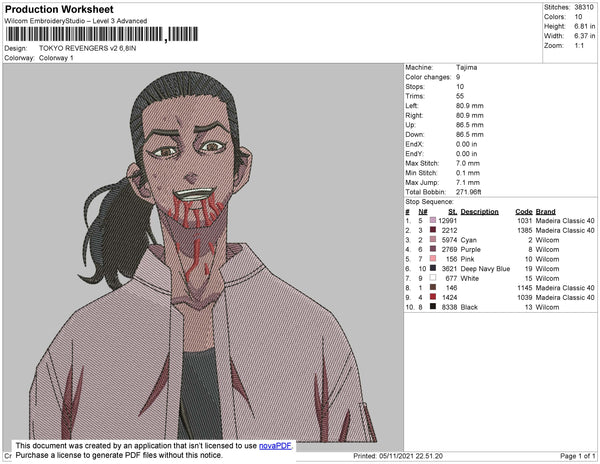The image size is (600, 464).
Task: Click the Cyan row color swatch
Action: (x=433, y=239)
